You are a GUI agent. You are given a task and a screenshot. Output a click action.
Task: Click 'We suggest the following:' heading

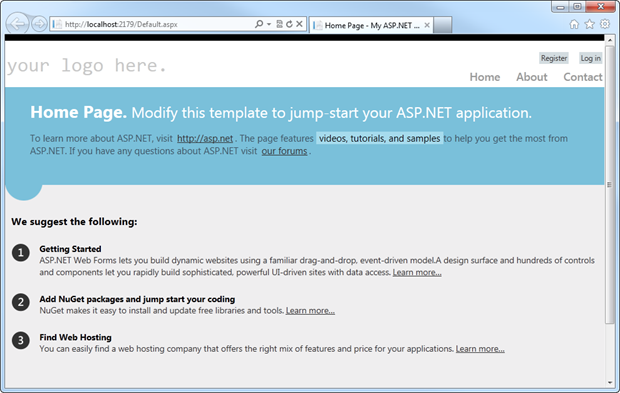(x=74, y=222)
